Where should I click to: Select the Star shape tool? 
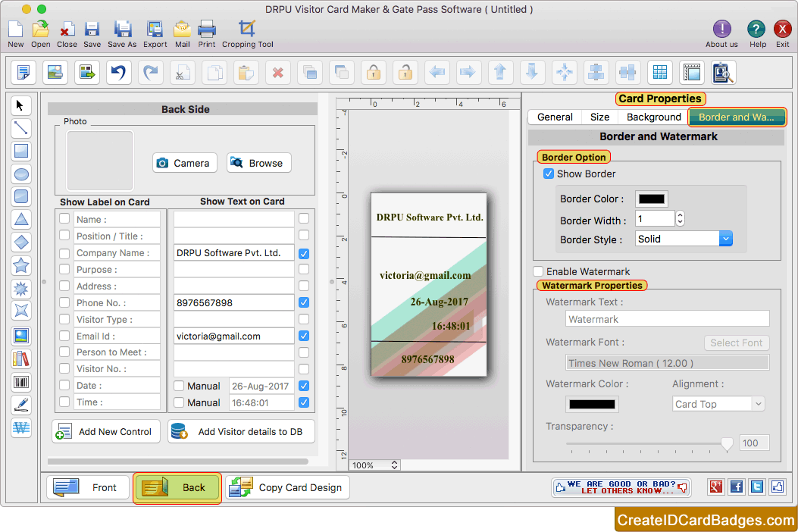click(x=21, y=265)
